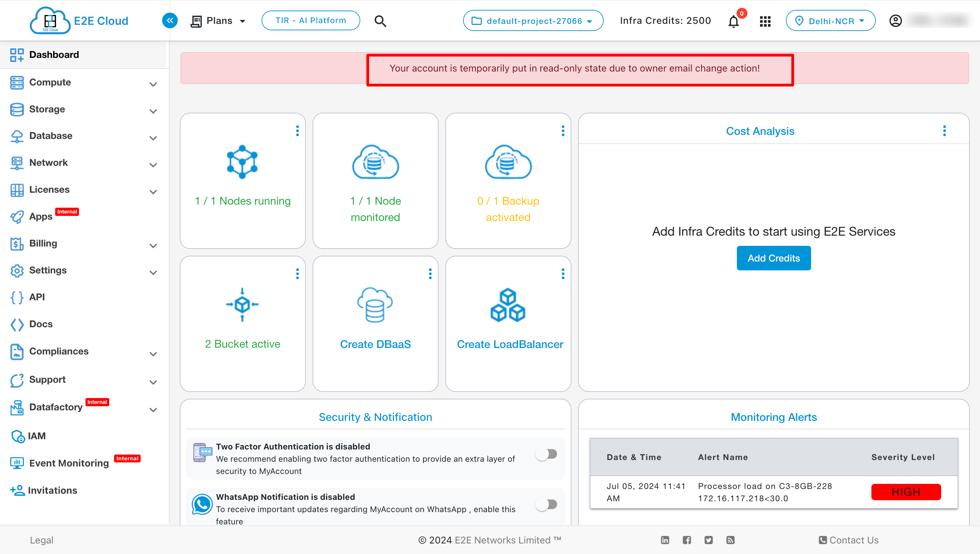980x554 pixels.
Task: Go to Dashboard in sidebar
Action: [84, 55]
